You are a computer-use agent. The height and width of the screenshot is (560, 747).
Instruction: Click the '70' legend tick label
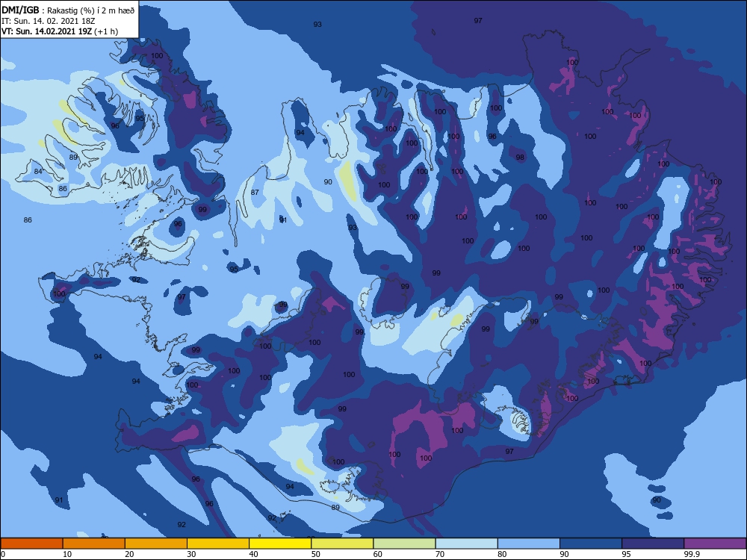tap(440, 554)
